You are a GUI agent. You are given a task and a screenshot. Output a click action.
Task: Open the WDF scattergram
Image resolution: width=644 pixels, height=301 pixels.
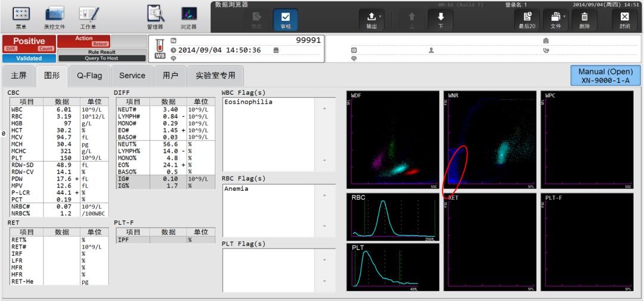tap(393, 140)
